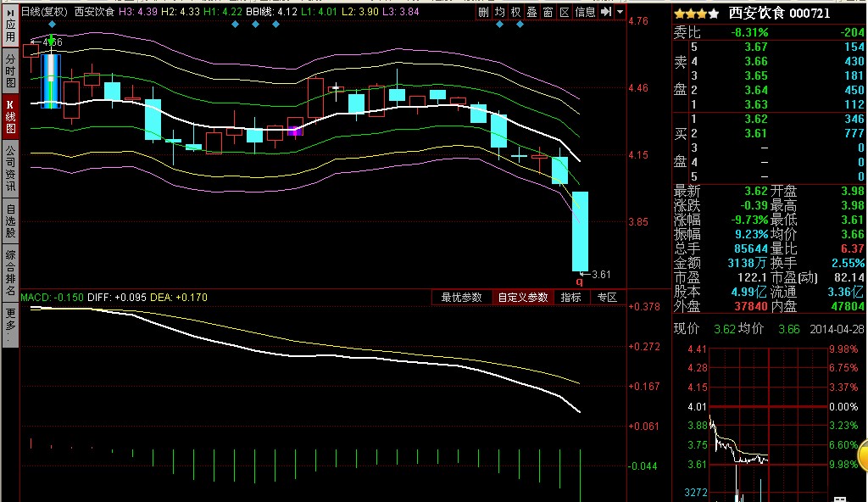
Task: Click the date 2014-04-28 label
Action: pyautogui.click(x=837, y=329)
